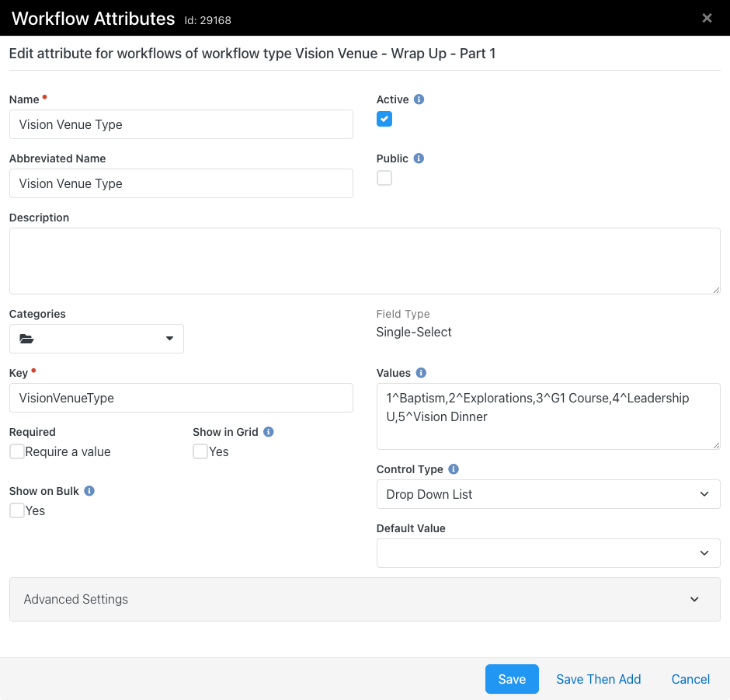Click into the Values text area
This screenshot has height=700, width=730.
[x=548, y=416]
